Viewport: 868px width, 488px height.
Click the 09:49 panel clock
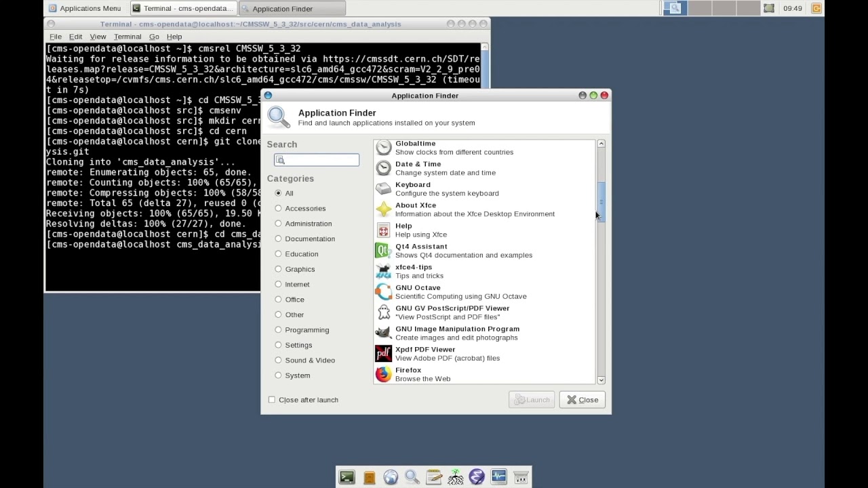coord(792,8)
